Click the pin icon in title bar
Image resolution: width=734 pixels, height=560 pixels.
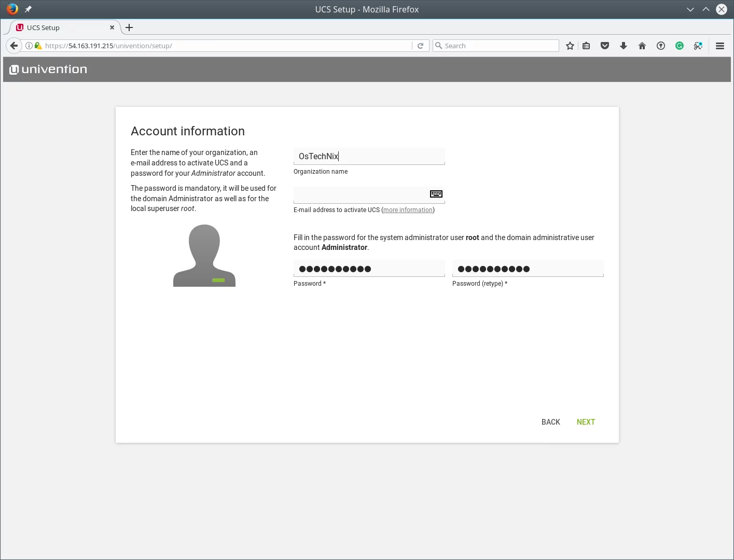point(28,9)
